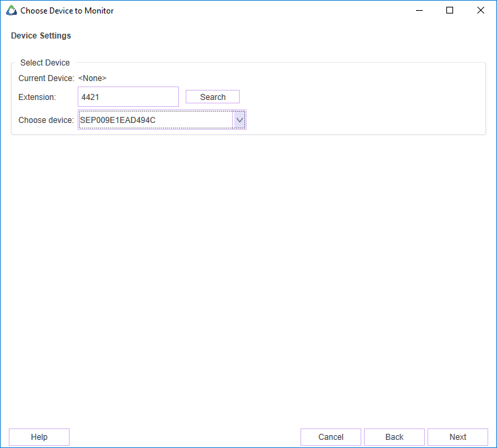The image size is (497, 448).
Task: Click the Choose device: label
Action: (x=46, y=120)
